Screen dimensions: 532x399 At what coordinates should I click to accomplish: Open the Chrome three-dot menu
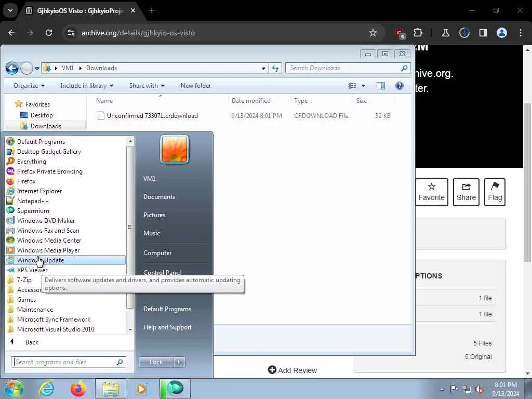pyautogui.click(x=521, y=33)
